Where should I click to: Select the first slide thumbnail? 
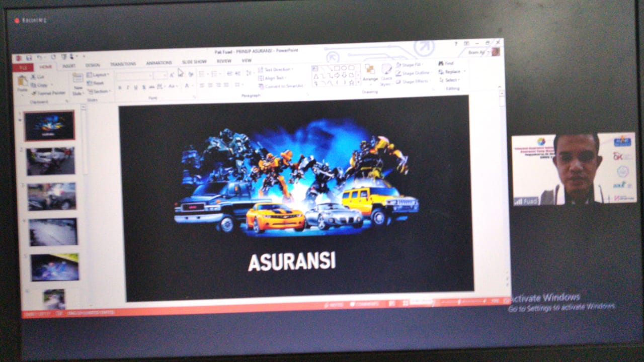pos(49,125)
